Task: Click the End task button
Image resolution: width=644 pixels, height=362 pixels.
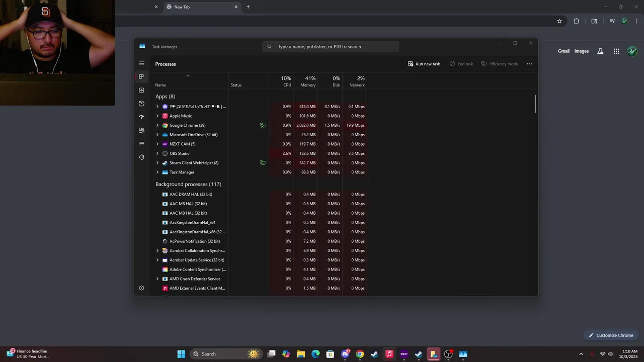Action: click(461, 64)
